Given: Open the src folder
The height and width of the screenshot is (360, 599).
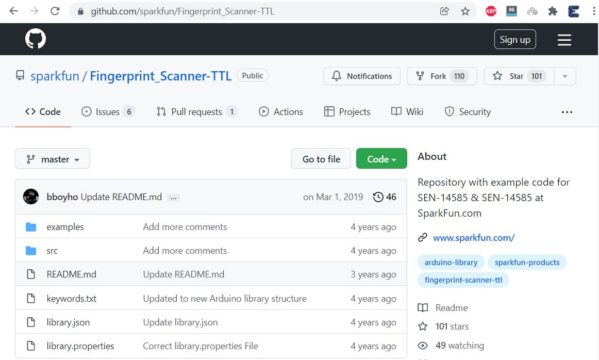Looking at the screenshot, I should point(52,251).
